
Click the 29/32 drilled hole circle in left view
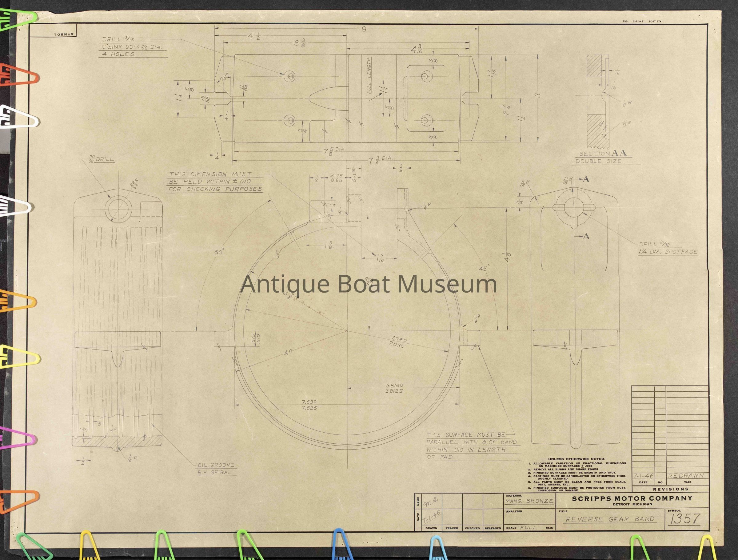tap(118, 209)
